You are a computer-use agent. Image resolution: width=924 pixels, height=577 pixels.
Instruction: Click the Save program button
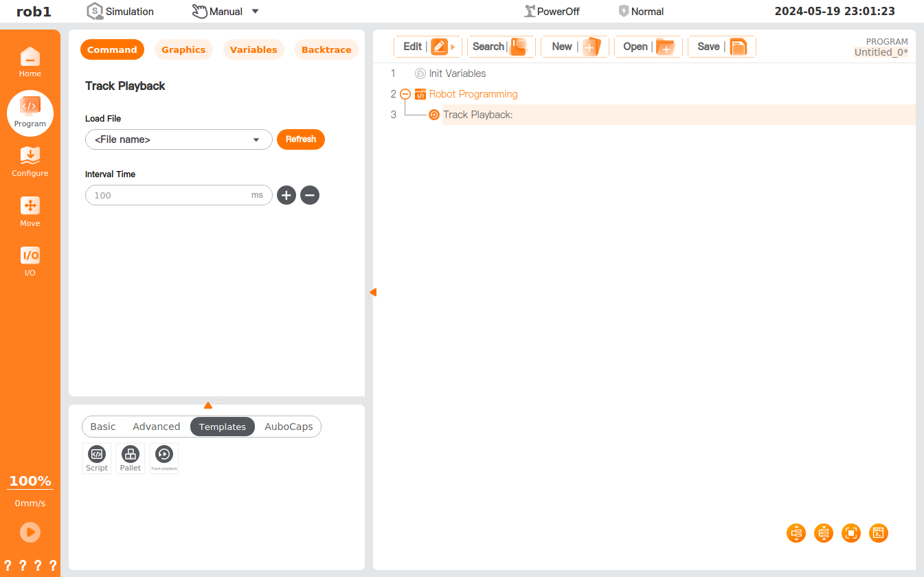pos(721,47)
